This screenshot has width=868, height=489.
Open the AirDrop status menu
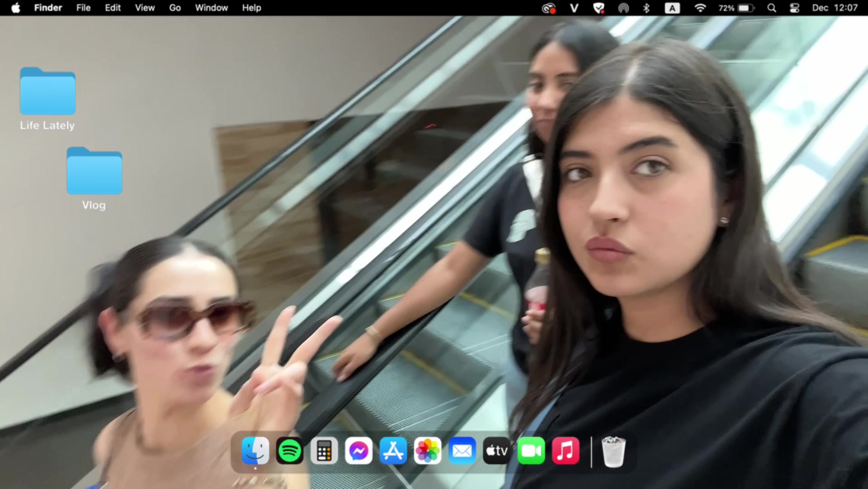pos(624,8)
